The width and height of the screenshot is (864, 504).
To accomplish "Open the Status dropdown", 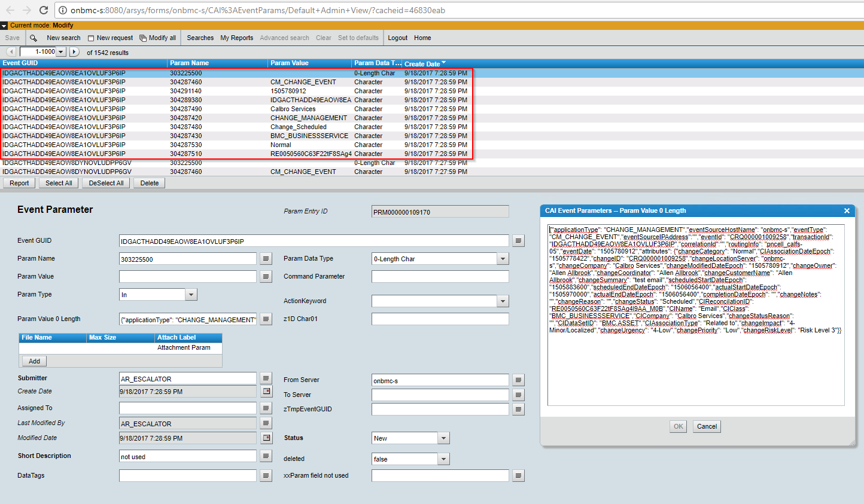I will click(443, 438).
